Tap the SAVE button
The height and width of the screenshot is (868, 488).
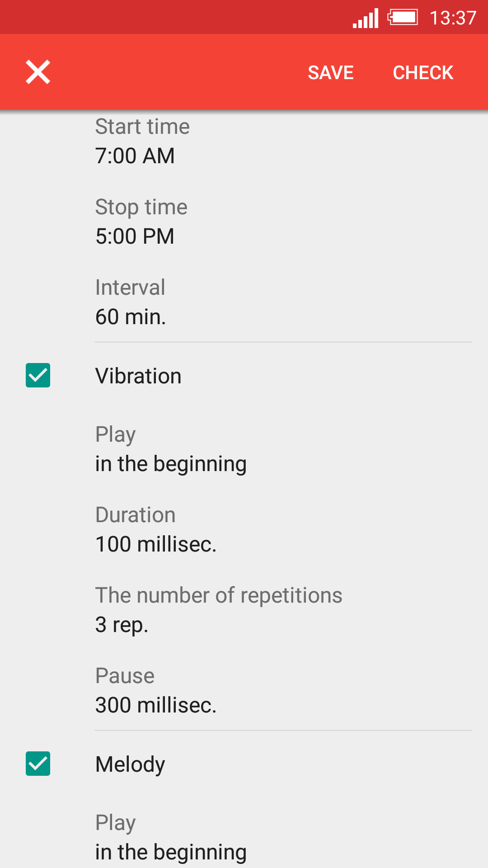[x=331, y=72]
